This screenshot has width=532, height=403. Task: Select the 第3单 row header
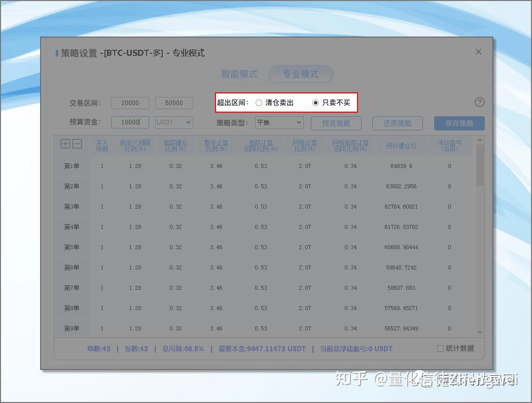[x=72, y=207]
